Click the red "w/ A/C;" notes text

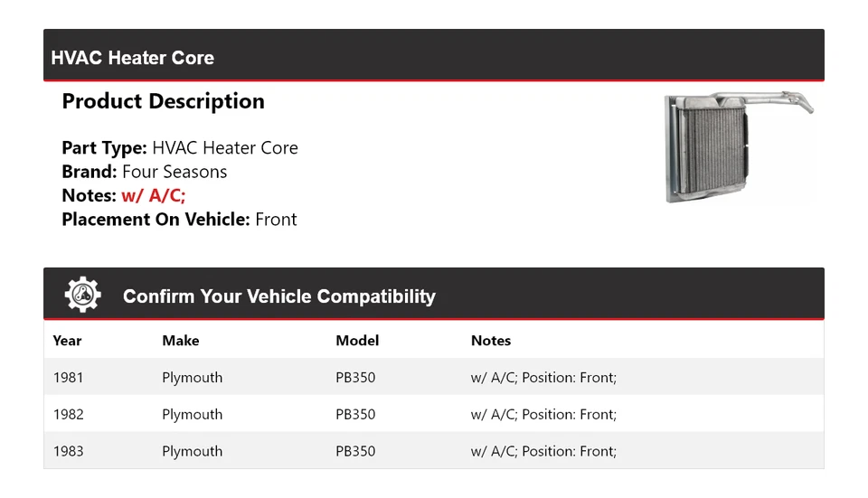tap(154, 195)
